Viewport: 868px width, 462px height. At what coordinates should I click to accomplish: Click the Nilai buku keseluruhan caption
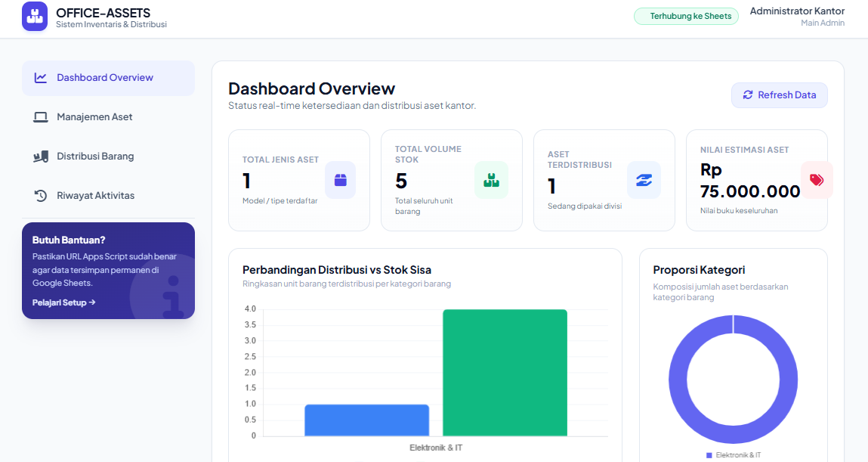click(739, 210)
